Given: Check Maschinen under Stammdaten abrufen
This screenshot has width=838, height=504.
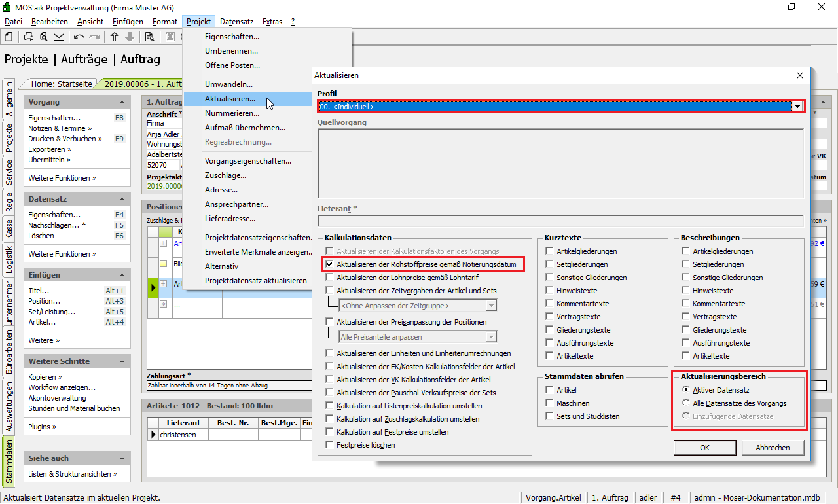Looking at the screenshot, I should coord(550,403).
